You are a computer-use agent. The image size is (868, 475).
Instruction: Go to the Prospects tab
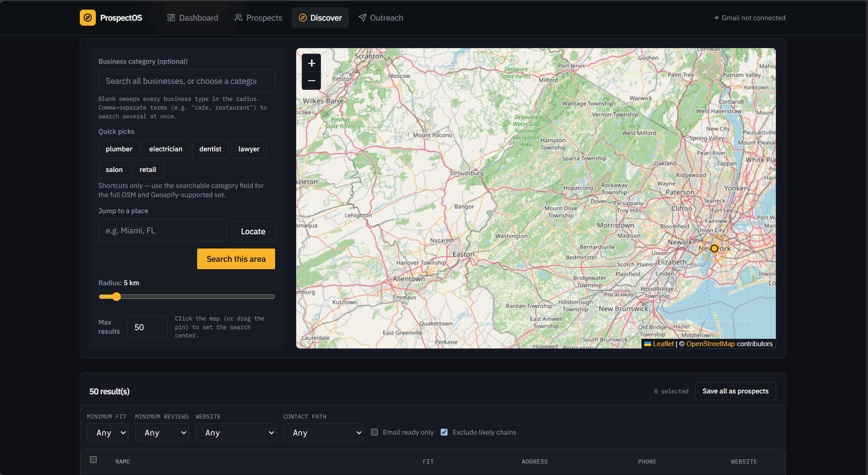[258, 18]
